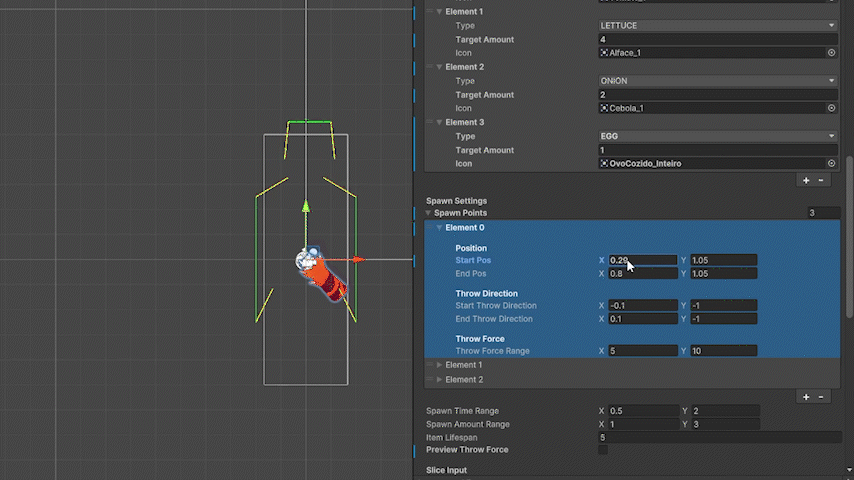This screenshot has width=854, height=480.
Task: Expand collapsed Element 1 under Spawn Points
Action: [439, 365]
